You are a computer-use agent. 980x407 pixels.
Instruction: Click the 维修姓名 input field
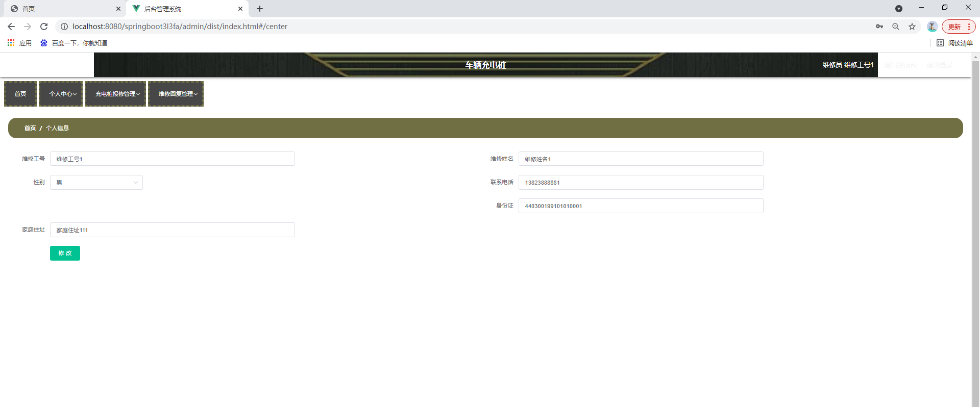[641, 159]
